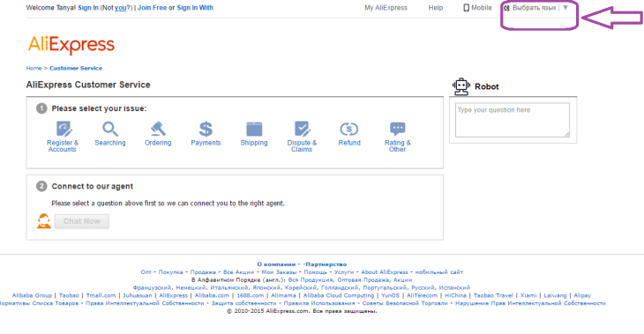Open Xiami footer link
Screen dimensions: 644x334
click(x=528, y=295)
